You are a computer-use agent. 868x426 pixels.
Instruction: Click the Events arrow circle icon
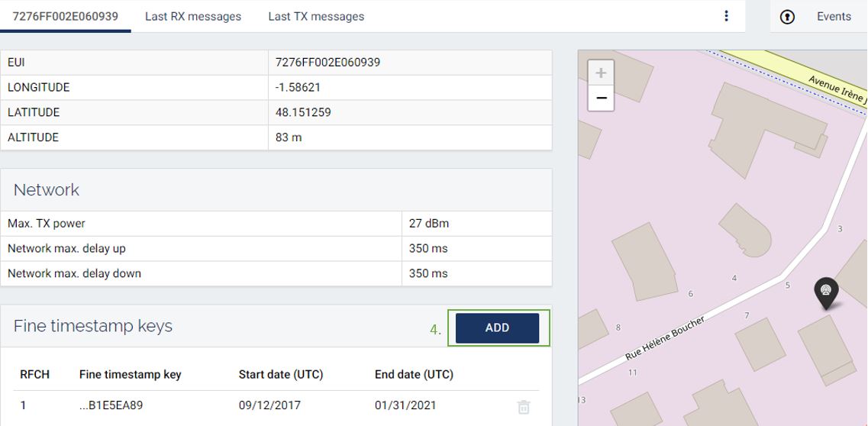787,17
